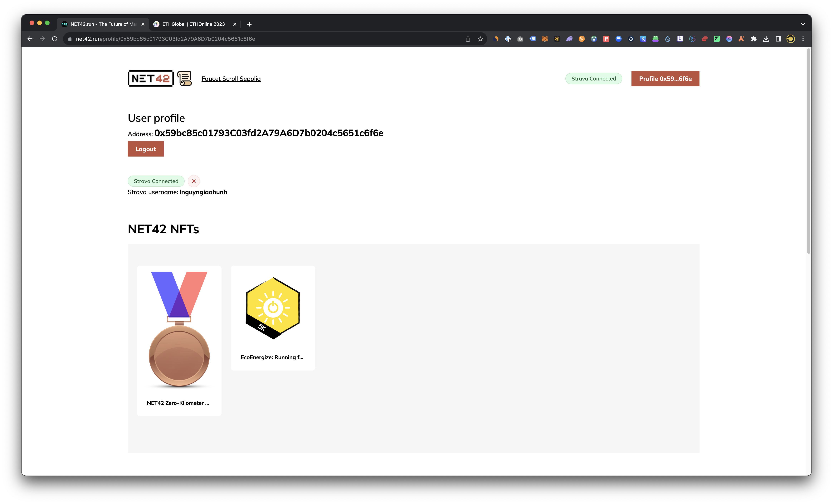
Task: Click the NET42 logo
Action: point(151,78)
